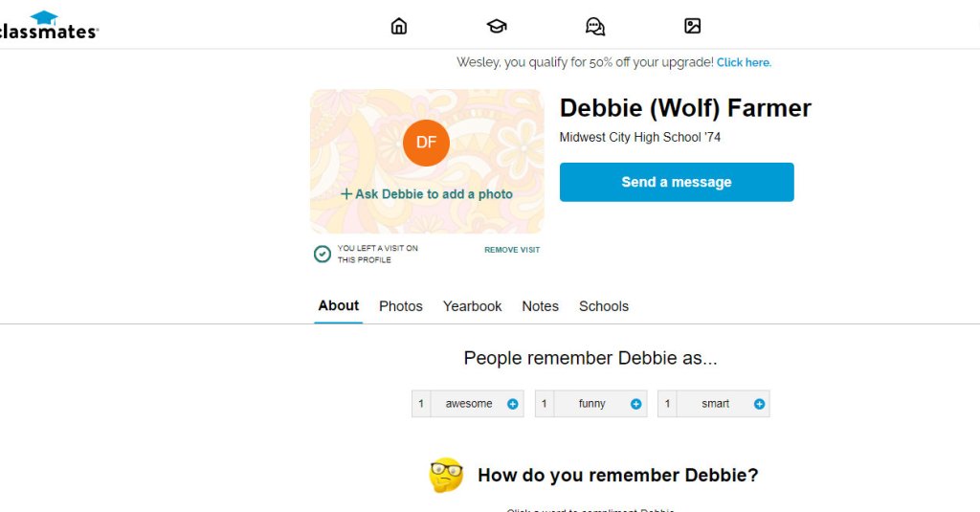
Task: Ask Debbie to add a photo
Action: coord(427,194)
